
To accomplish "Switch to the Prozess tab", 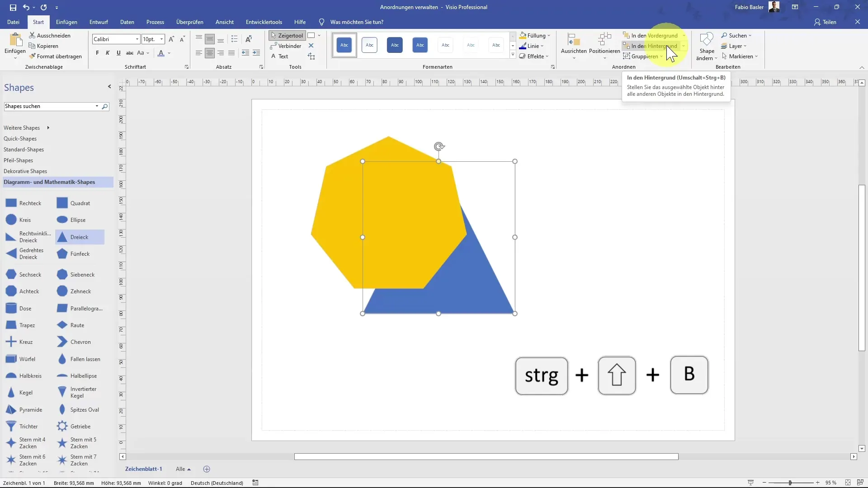I will (155, 22).
